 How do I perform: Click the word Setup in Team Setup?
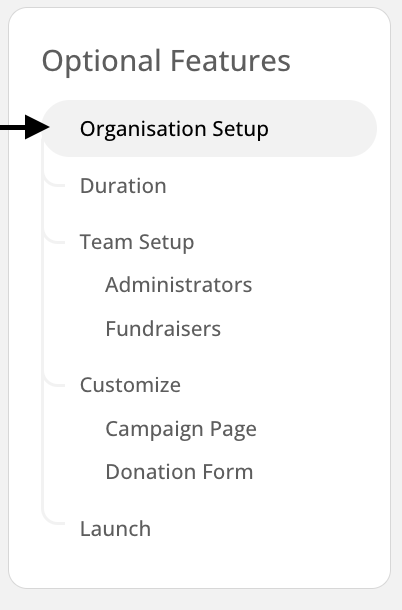166,243
